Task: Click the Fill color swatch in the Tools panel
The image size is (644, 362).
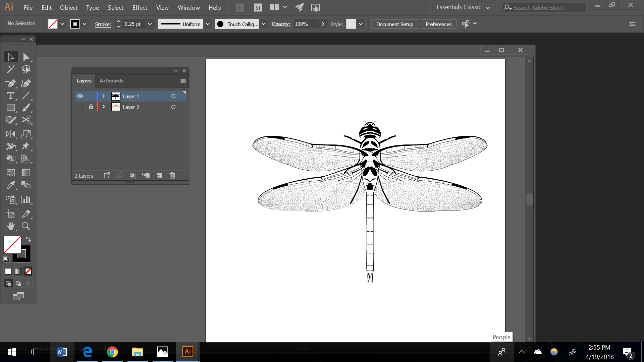Action: 12,244
